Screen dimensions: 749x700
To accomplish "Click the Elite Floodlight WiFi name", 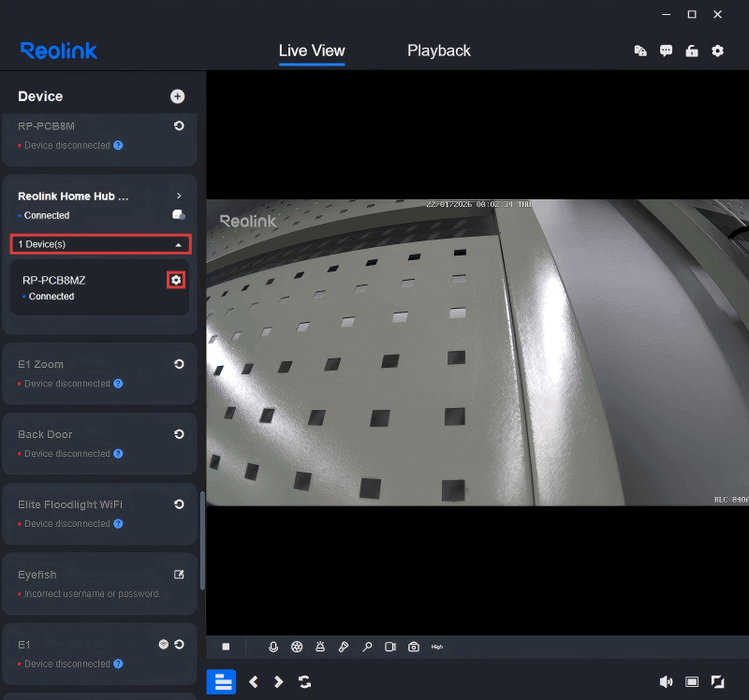I will [70, 504].
